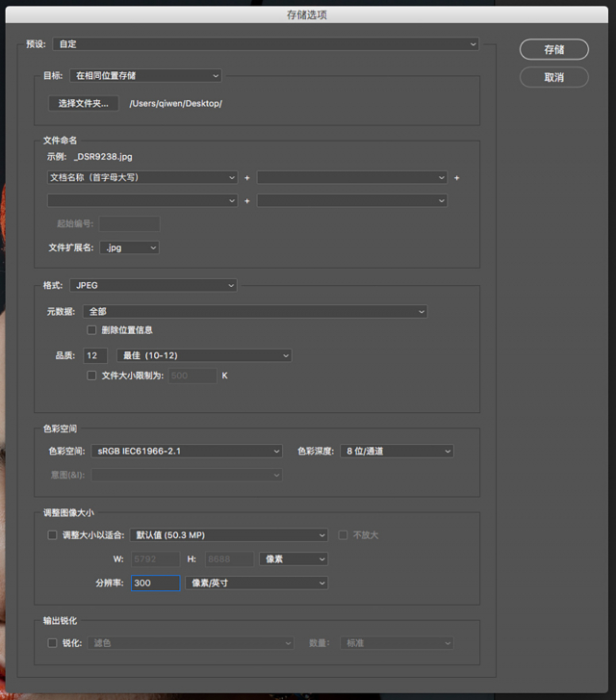Enable the 锐化 checkbox

pyautogui.click(x=52, y=643)
